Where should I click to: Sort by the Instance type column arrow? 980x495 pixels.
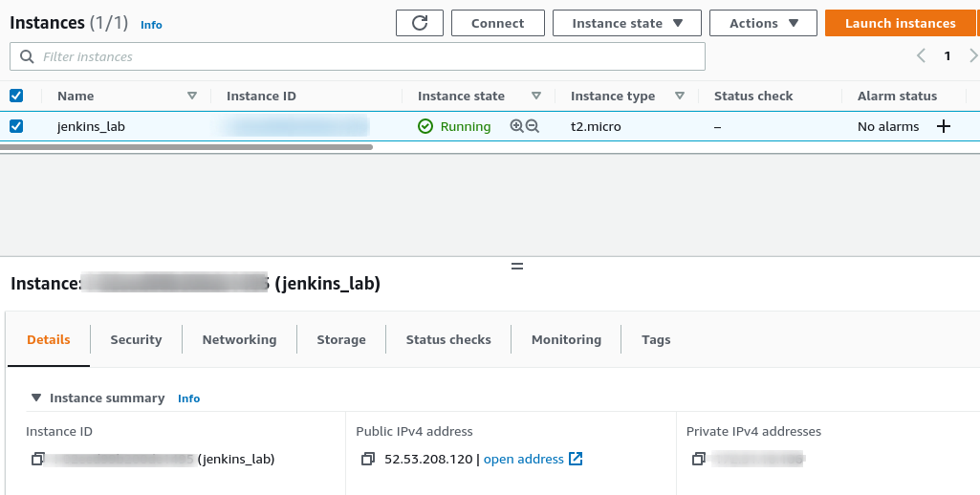point(680,96)
